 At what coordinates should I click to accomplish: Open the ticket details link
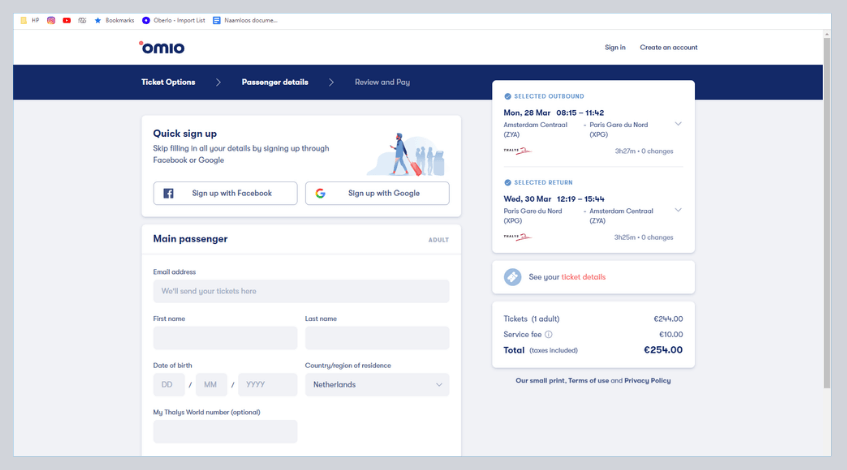pos(583,277)
